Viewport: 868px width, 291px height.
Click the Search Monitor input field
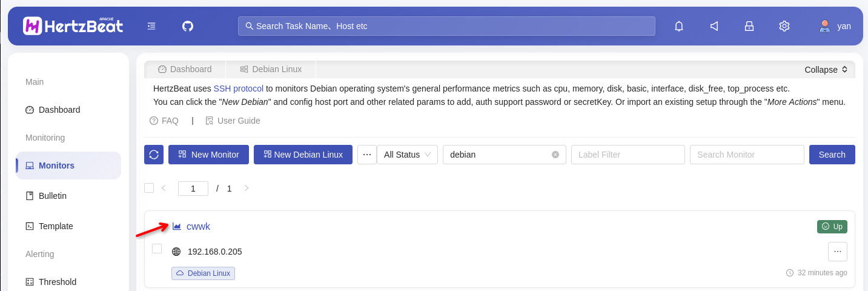coord(746,155)
